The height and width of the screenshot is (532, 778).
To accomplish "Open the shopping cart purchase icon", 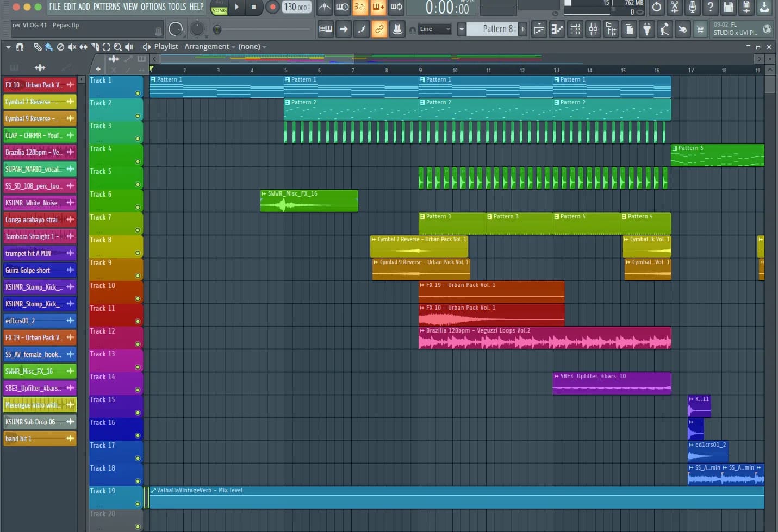I will tap(700, 29).
